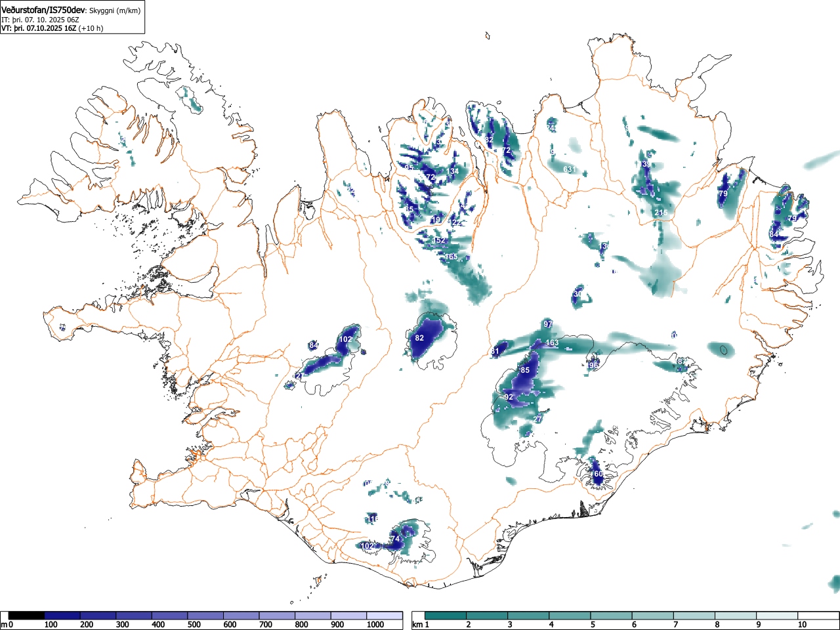Click the 631 visibility value on map
The width and height of the screenshot is (840, 630).
tap(569, 169)
